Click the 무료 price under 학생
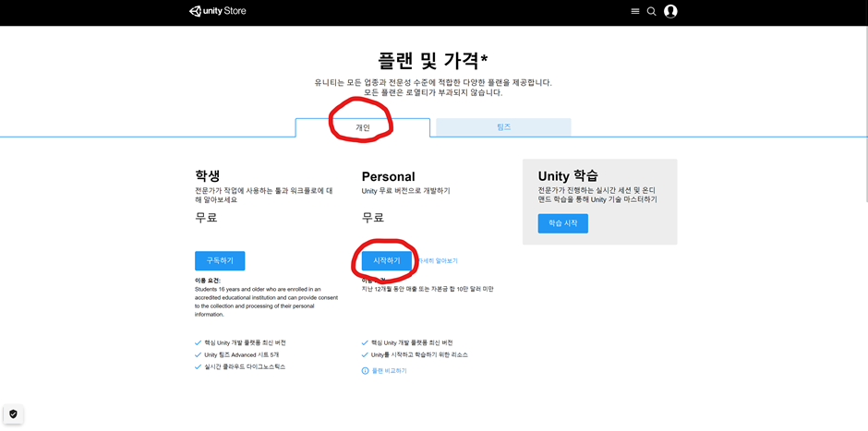Screen dimensions: 868x431 (x=206, y=218)
